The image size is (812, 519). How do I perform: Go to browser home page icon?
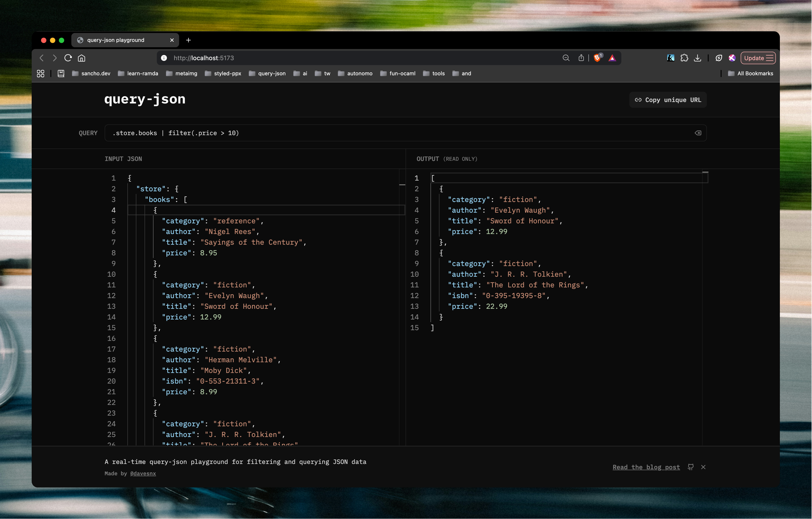[82, 58]
